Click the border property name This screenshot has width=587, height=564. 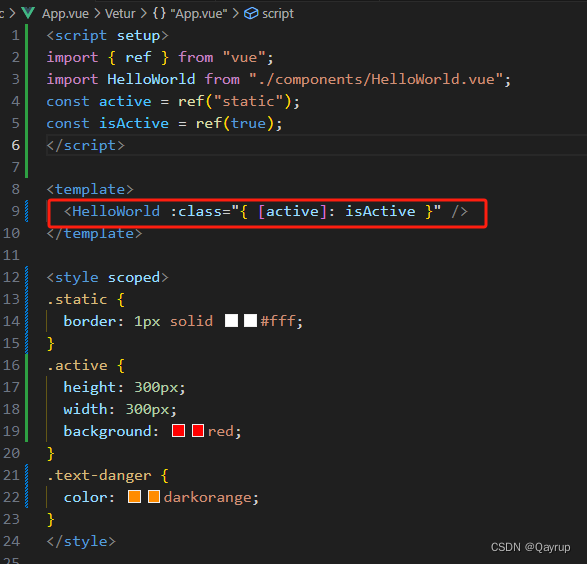point(89,321)
